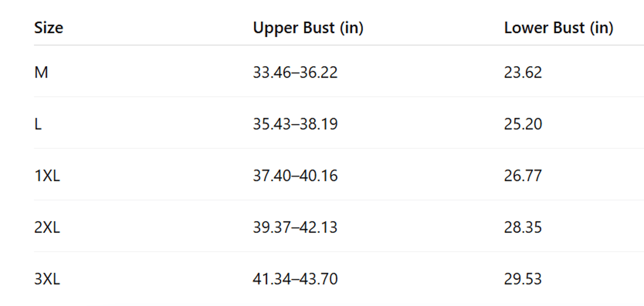Click lower bust value 23.62
Image resolution: width=644 pixels, height=306 pixels.
[523, 73]
